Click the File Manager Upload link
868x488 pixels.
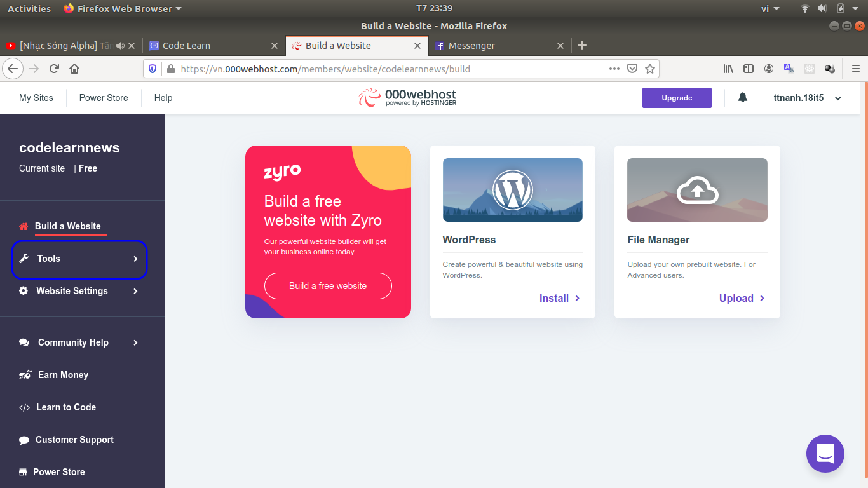point(742,298)
